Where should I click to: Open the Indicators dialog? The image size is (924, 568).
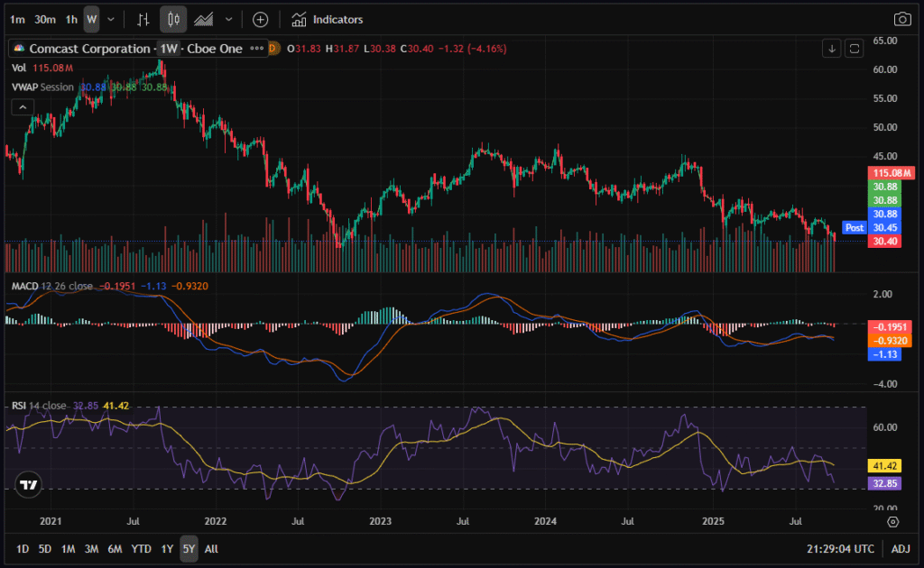(x=328, y=19)
